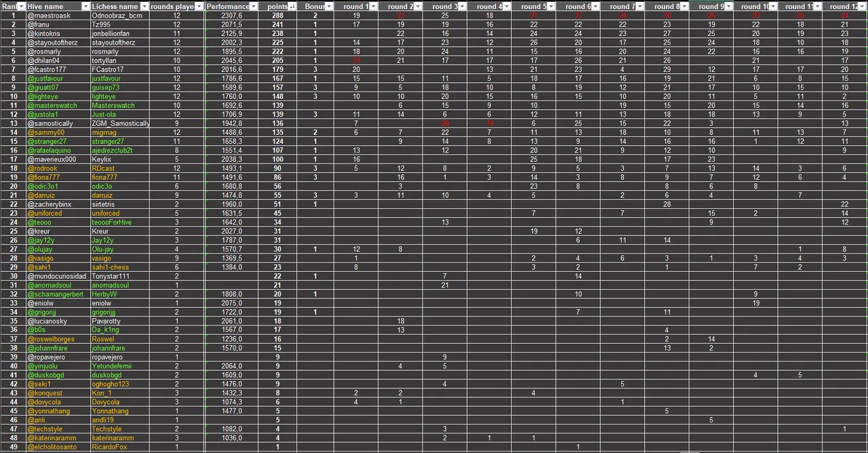Click the Performance column filter arrow
The image size is (868, 453).
[x=254, y=6]
